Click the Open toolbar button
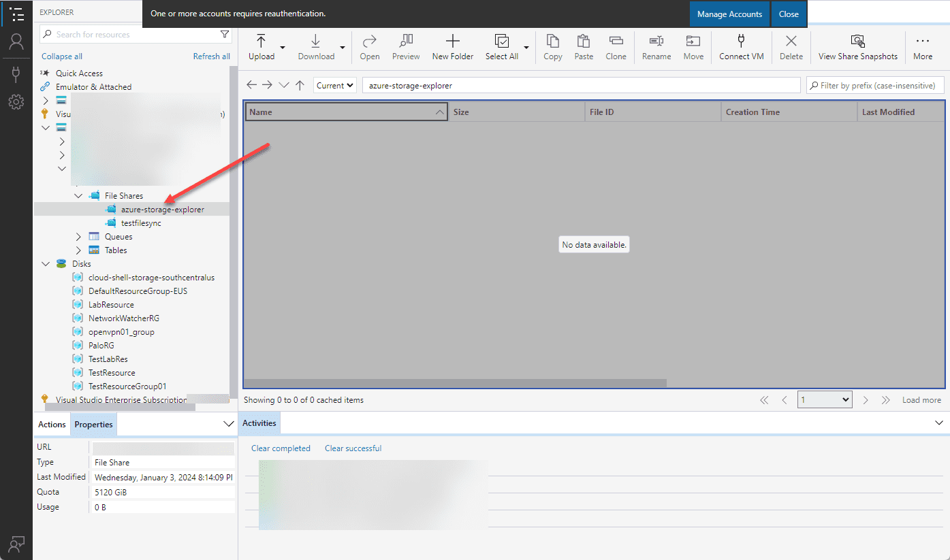 click(370, 48)
